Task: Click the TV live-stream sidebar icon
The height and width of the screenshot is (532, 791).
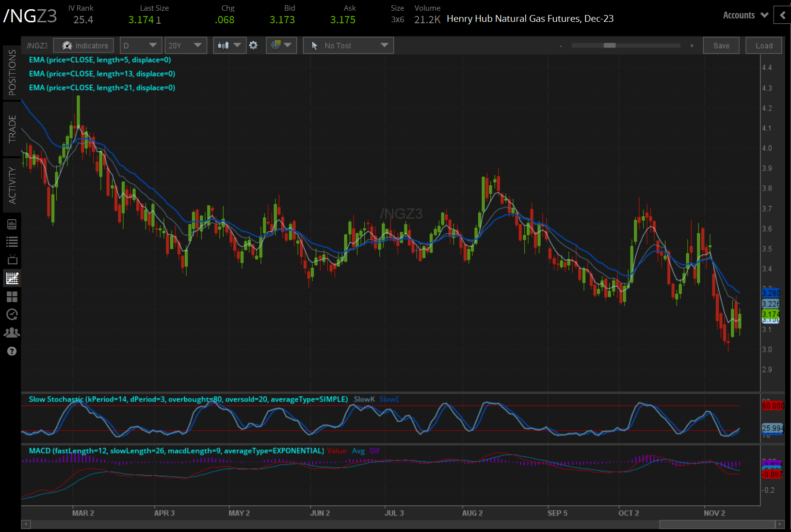Action: [12, 259]
